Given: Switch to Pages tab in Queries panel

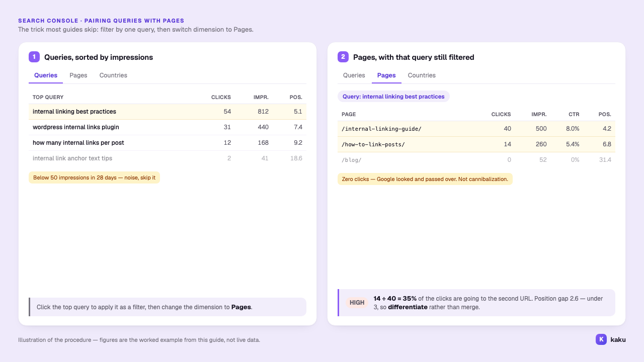Looking at the screenshot, I should [78, 75].
